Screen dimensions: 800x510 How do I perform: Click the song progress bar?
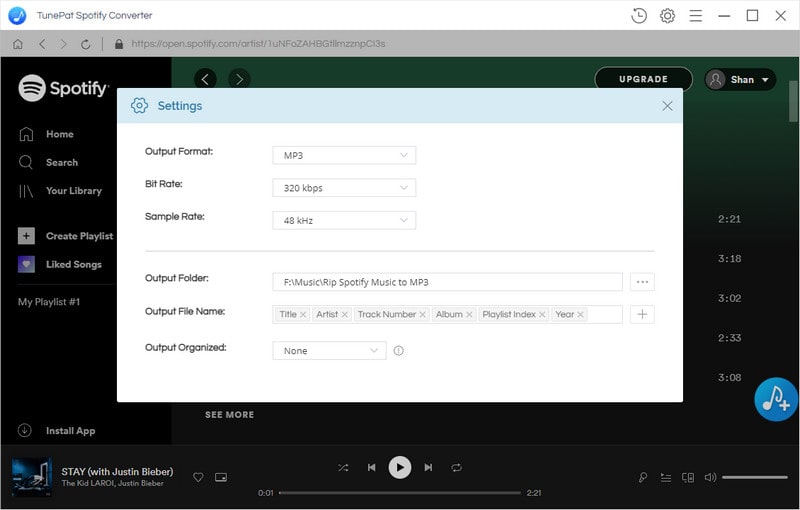point(400,493)
